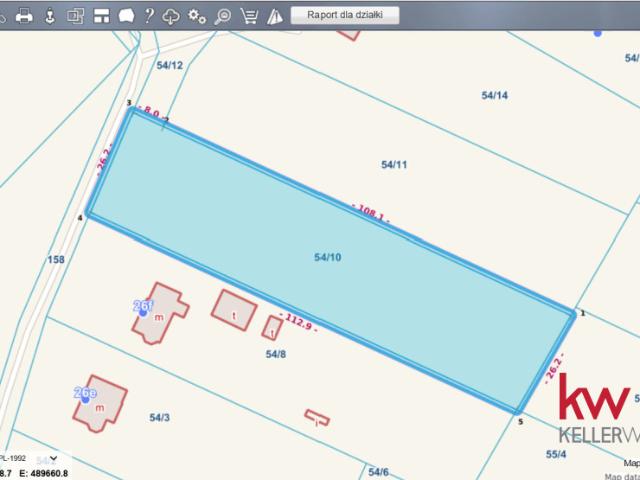This screenshot has height=480, width=640.
Task: Select parcel 54/10 on the map
Action: 328,257
